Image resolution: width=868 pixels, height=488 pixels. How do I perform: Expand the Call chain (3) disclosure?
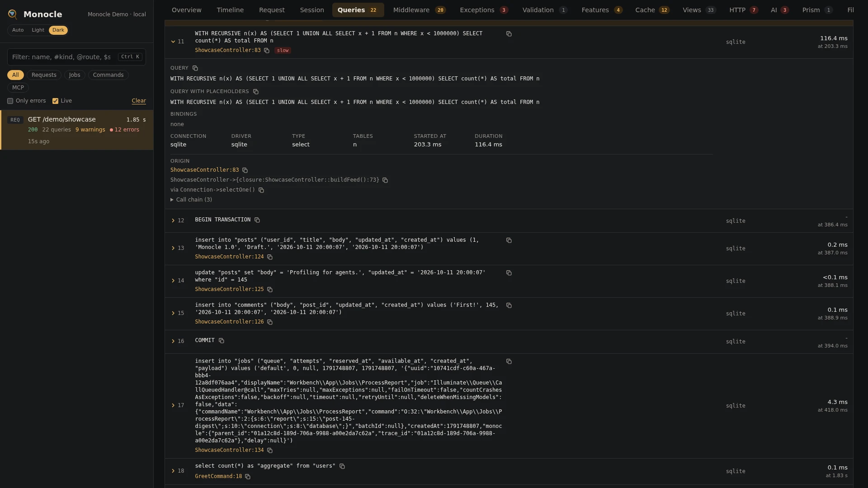(x=191, y=200)
